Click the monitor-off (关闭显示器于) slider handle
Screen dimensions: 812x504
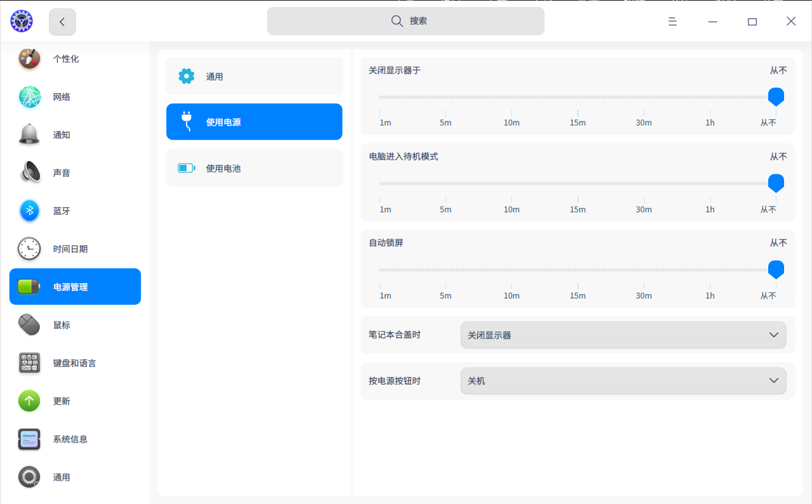776,97
